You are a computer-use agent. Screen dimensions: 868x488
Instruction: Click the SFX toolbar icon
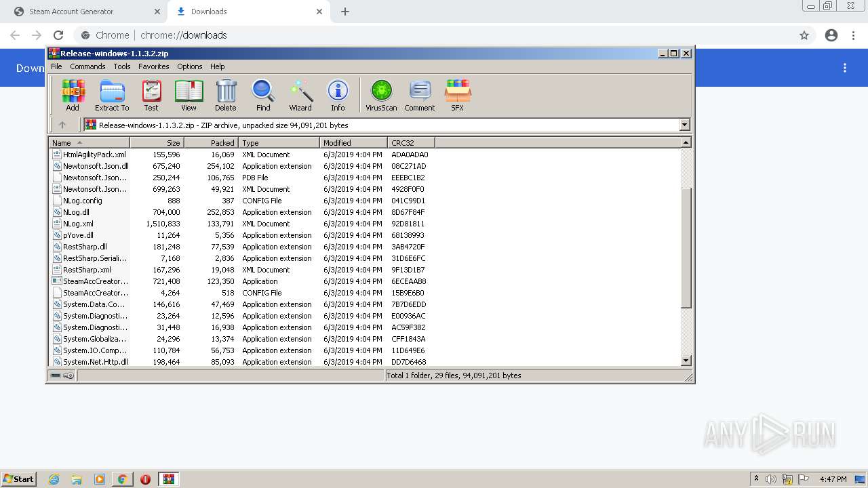pyautogui.click(x=458, y=95)
